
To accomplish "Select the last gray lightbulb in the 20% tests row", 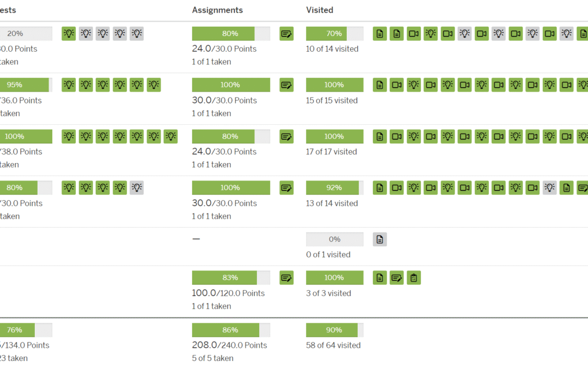I will tap(137, 34).
